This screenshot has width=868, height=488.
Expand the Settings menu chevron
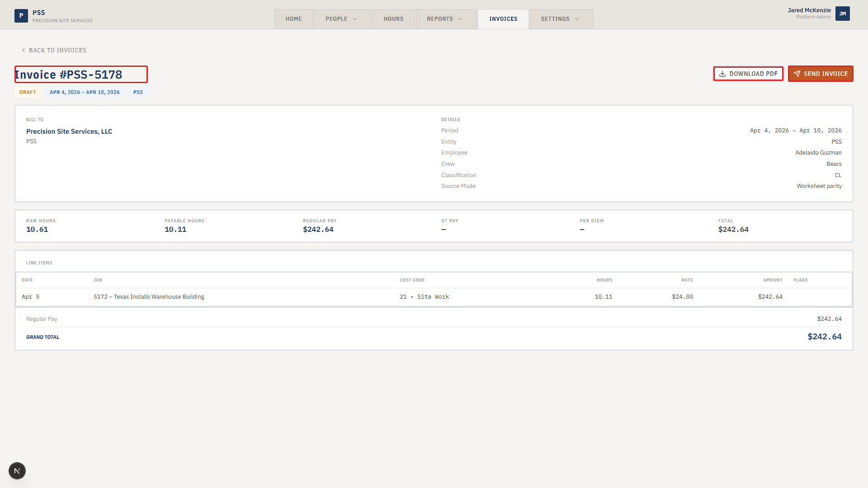pos(577,19)
